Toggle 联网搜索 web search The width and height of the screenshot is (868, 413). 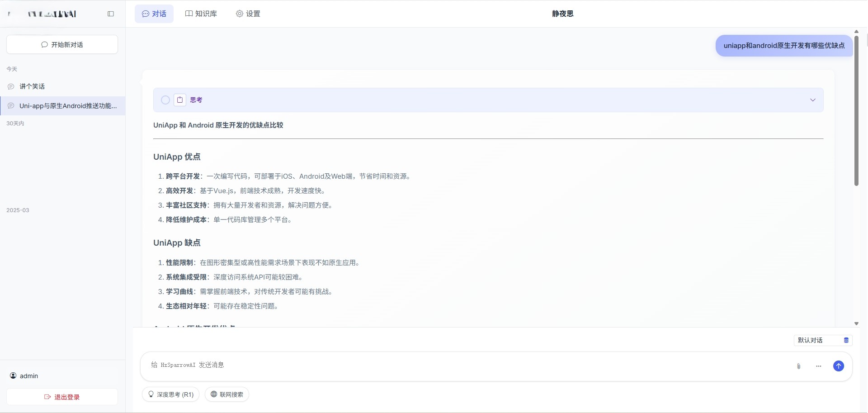click(226, 394)
